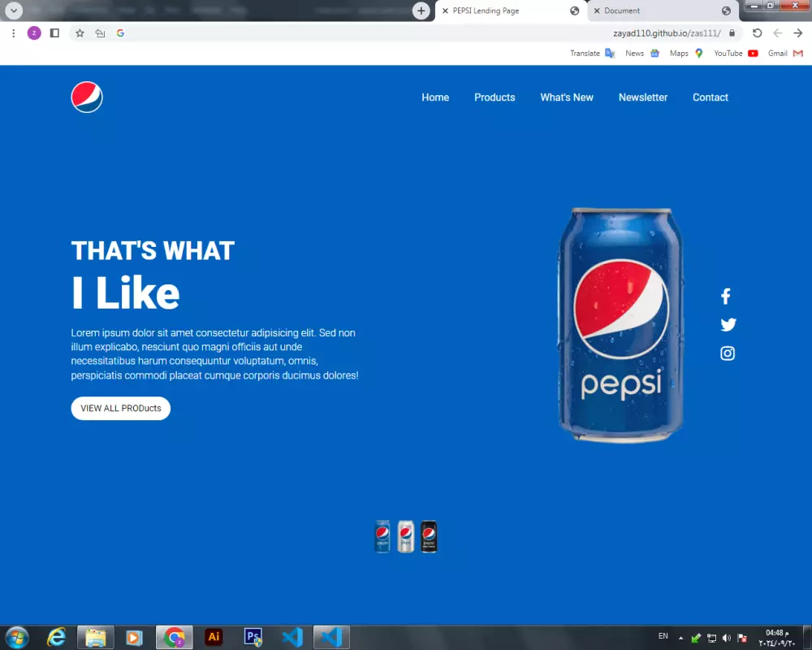This screenshot has width=812, height=650.
Task: Open the Windows Start button
Action: 17,638
